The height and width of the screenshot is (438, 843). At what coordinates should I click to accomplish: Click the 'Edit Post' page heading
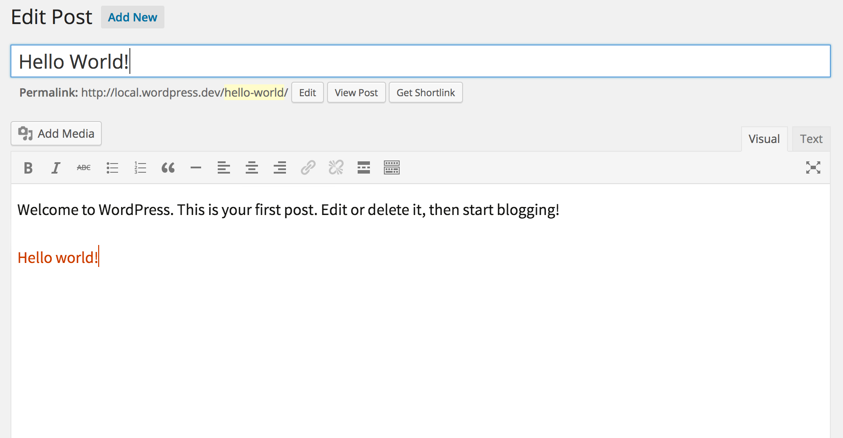pos(52,17)
